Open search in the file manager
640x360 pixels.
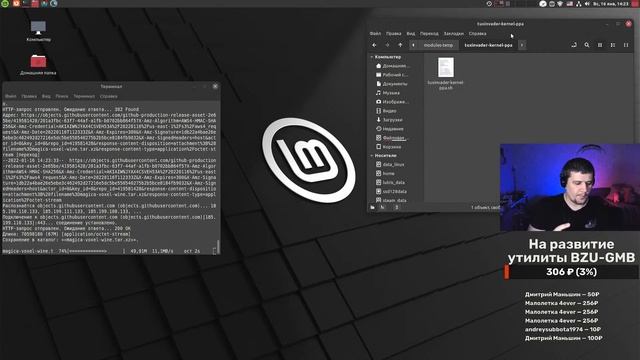(587, 45)
